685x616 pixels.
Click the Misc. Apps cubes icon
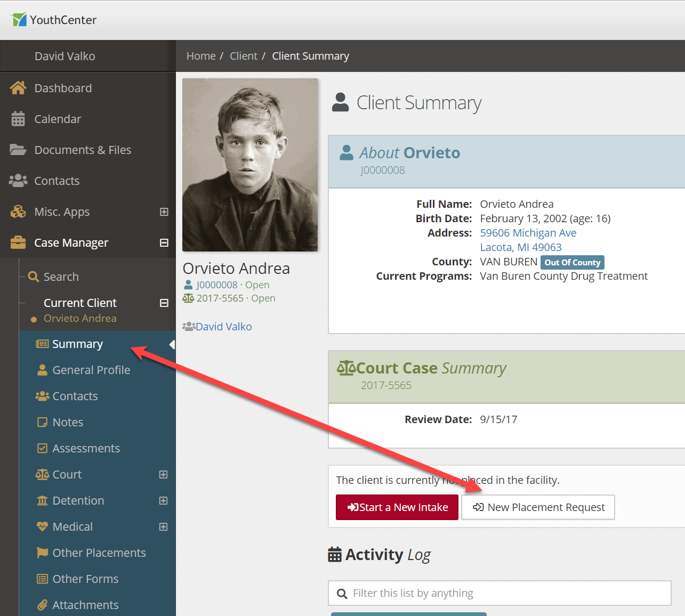point(18,212)
